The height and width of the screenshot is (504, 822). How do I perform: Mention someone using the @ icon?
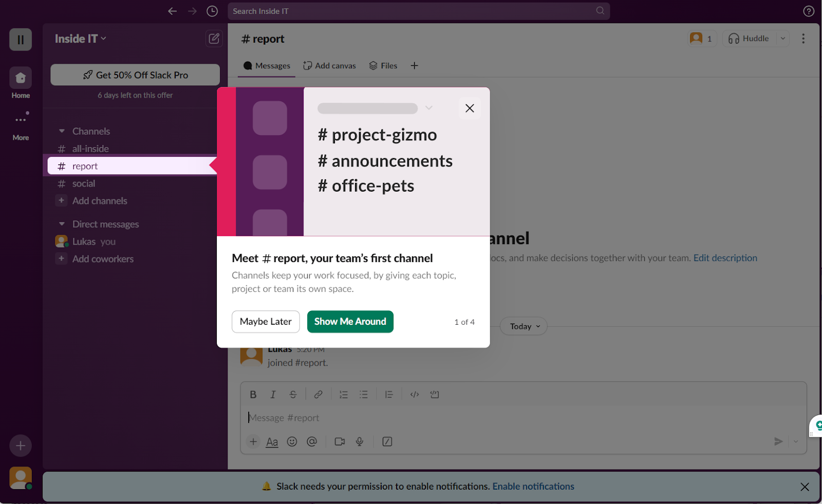(x=312, y=441)
